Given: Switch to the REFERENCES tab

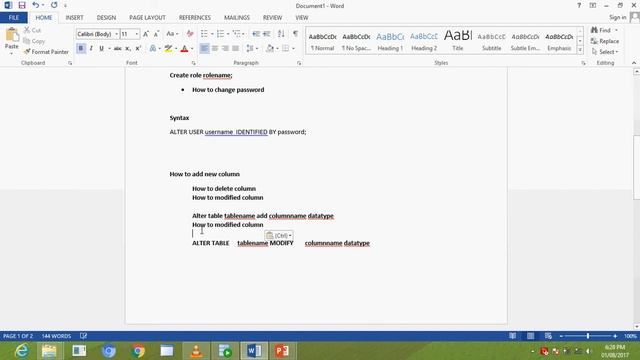Looking at the screenshot, I should tap(195, 18).
